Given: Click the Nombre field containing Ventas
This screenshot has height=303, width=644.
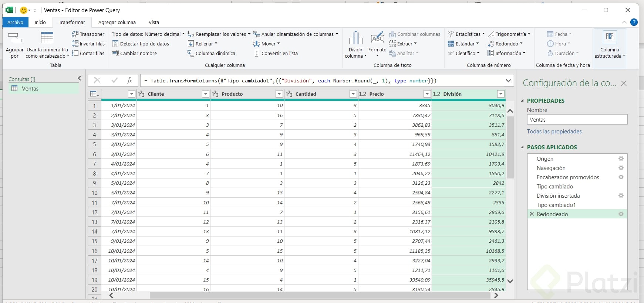Looking at the screenshot, I should pyautogui.click(x=577, y=119).
